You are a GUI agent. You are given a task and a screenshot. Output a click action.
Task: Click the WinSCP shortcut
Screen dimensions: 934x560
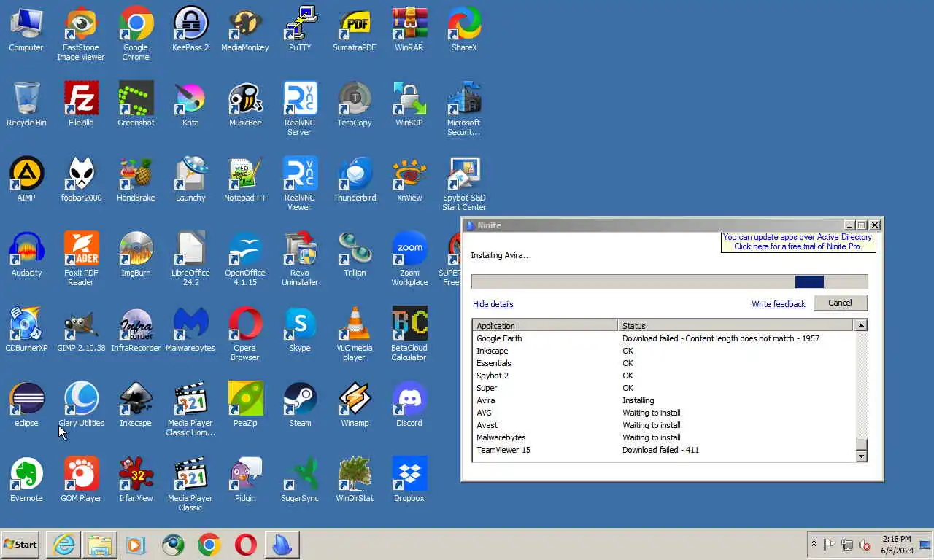[x=409, y=104]
